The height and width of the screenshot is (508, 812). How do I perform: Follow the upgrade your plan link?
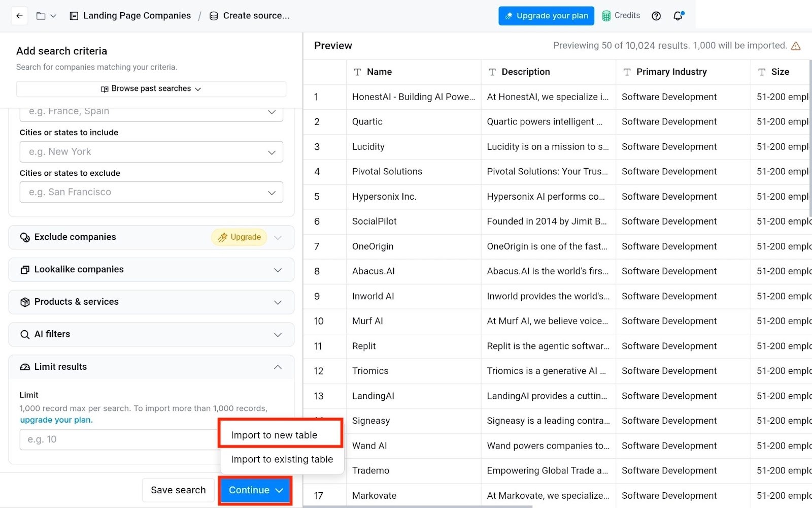coord(56,420)
